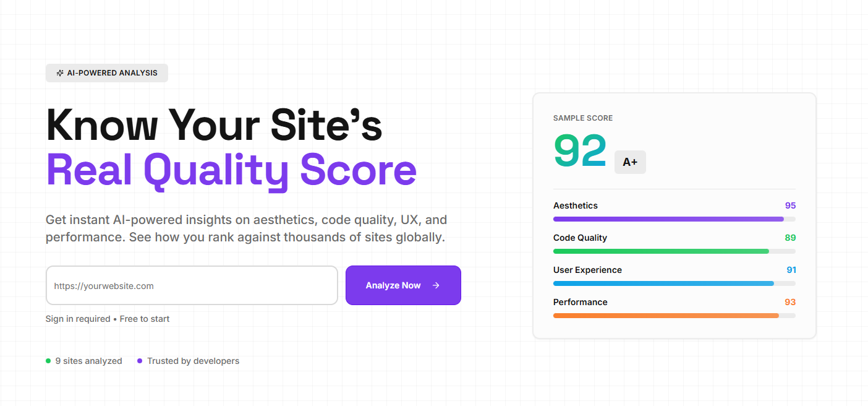Image resolution: width=868 pixels, height=406 pixels.
Task: Click the Aesthetics progress bar
Action: coord(674,218)
